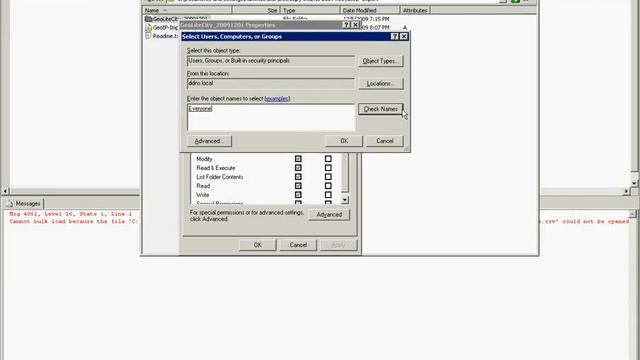The width and height of the screenshot is (640, 360).
Task: Select the GeoIP file icon
Action: pos(149,27)
